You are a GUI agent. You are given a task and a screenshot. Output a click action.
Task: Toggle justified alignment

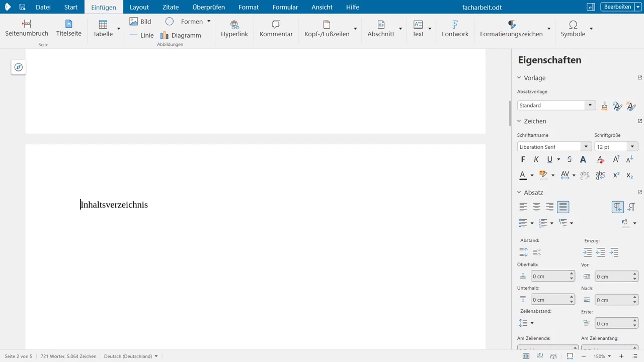[563, 207]
